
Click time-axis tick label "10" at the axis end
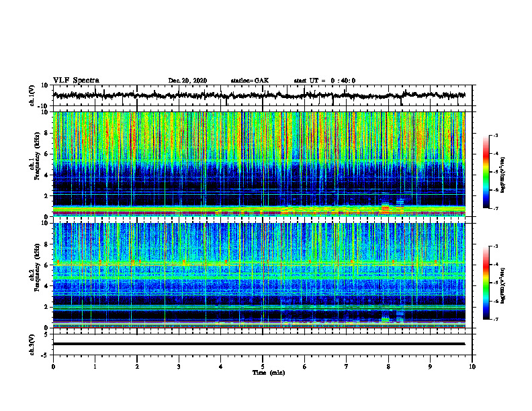tap(472, 367)
